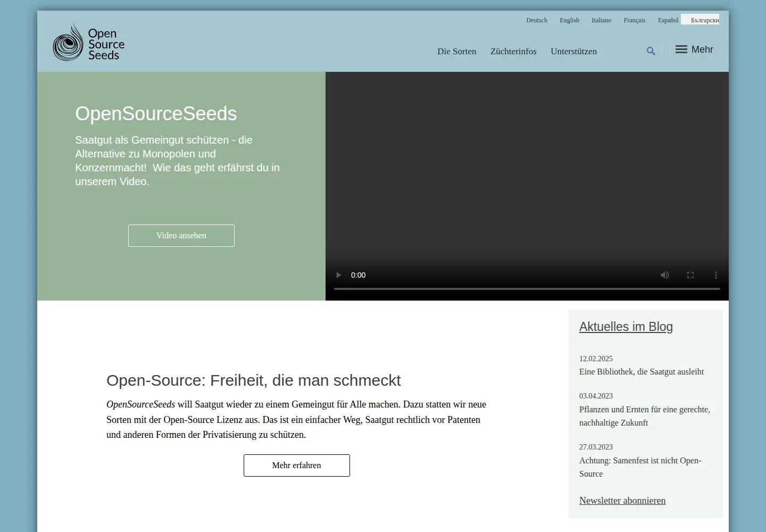Viewport: 766px width, 532px height.
Task: Play the video with the play icon
Action: pyautogui.click(x=339, y=275)
